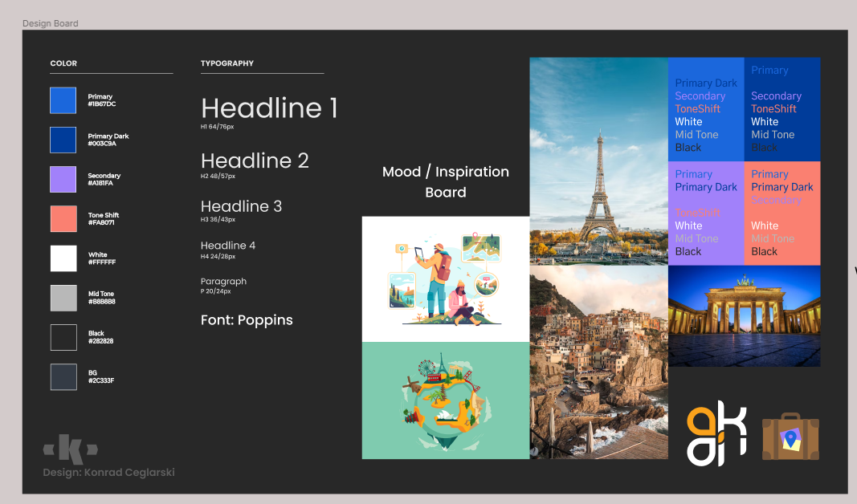Click the BG #2C333F swatch
Screen dimensions: 857x504
(63, 376)
